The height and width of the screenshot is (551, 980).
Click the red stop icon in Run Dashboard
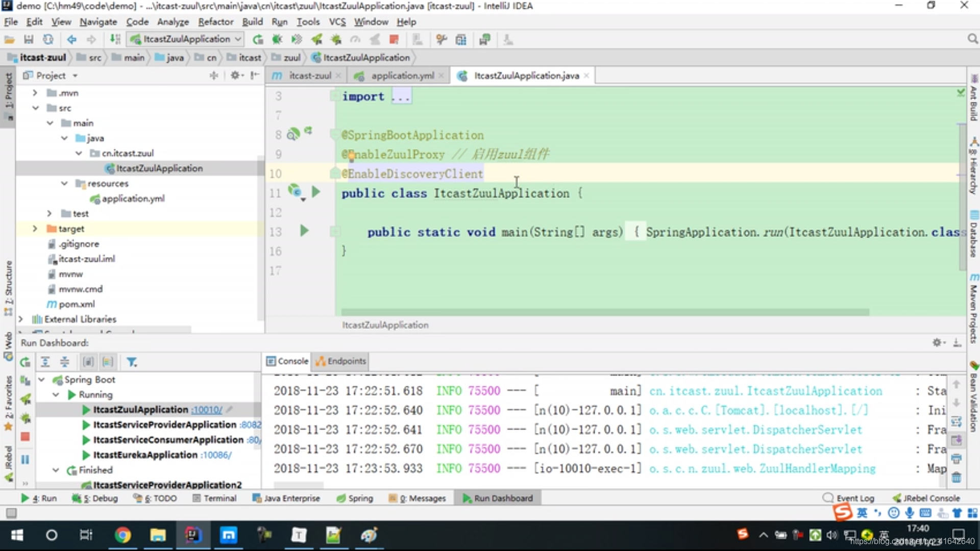point(25,437)
